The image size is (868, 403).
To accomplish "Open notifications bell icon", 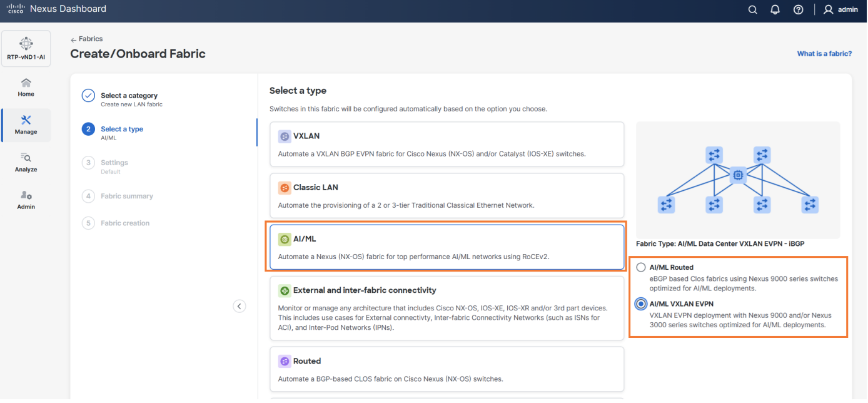I will (x=775, y=9).
